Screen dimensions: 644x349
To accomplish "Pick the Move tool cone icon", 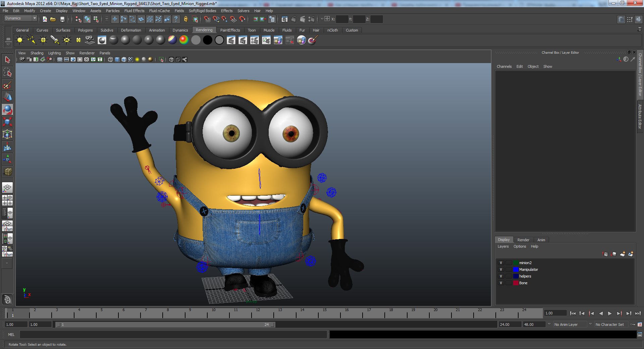I will point(7,97).
